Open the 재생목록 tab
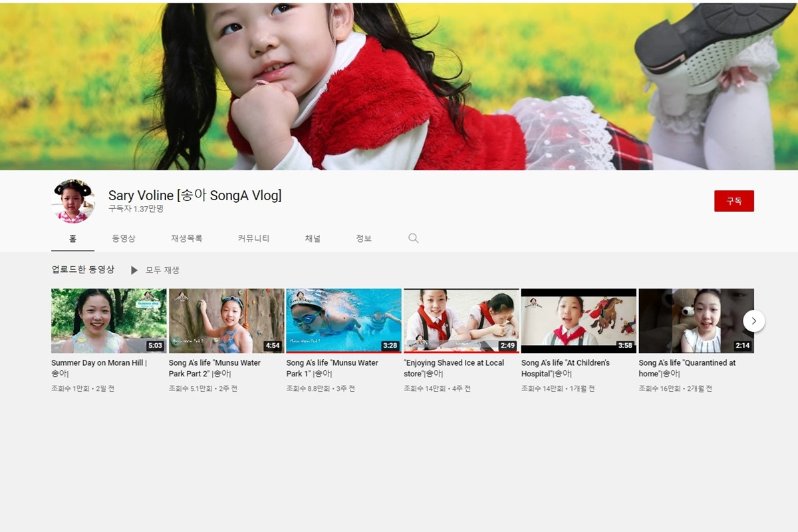 pos(187,238)
